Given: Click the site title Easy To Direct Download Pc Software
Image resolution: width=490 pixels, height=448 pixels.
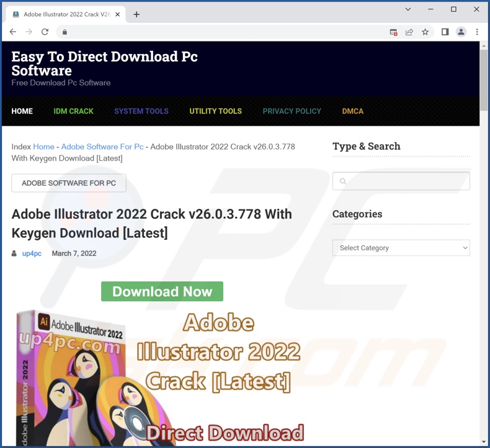Looking at the screenshot, I should point(104,63).
